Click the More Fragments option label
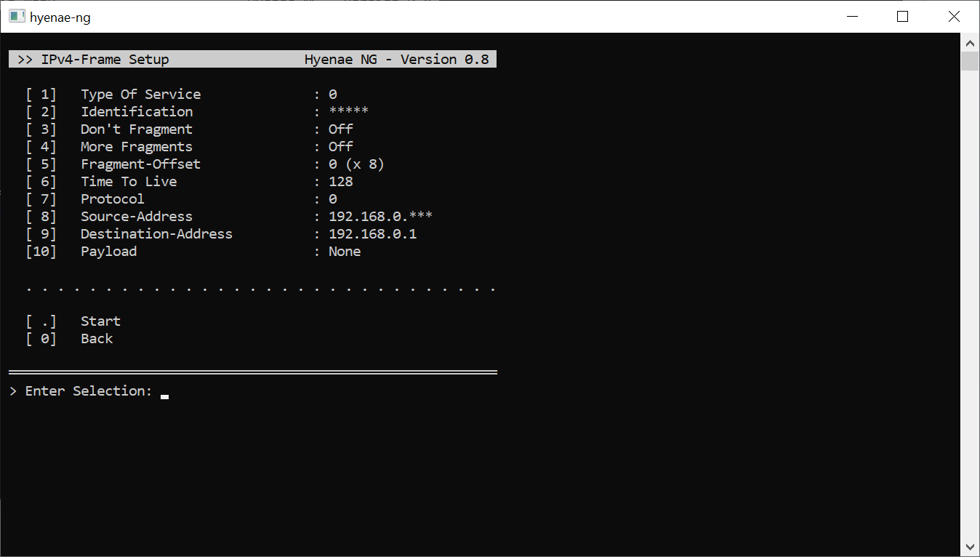Screen dimensions: 980x557 (137, 147)
